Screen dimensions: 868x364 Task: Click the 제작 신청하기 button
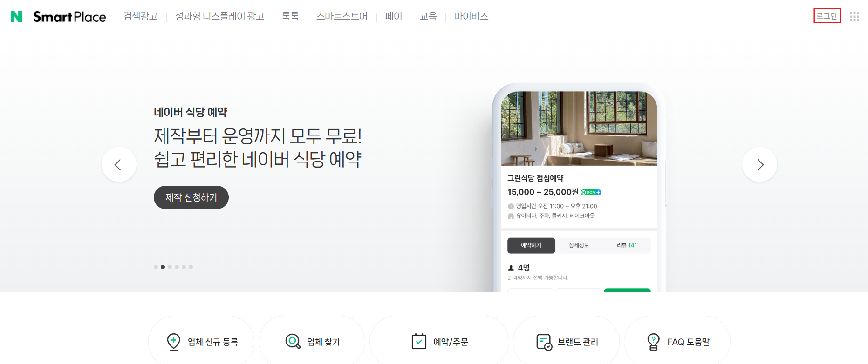(x=191, y=197)
